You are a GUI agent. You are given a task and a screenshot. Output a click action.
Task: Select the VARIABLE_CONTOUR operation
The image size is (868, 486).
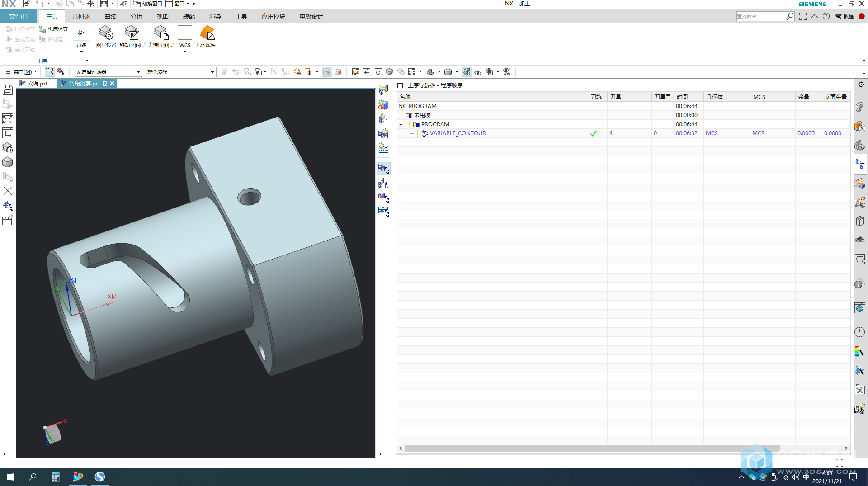tap(458, 133)
